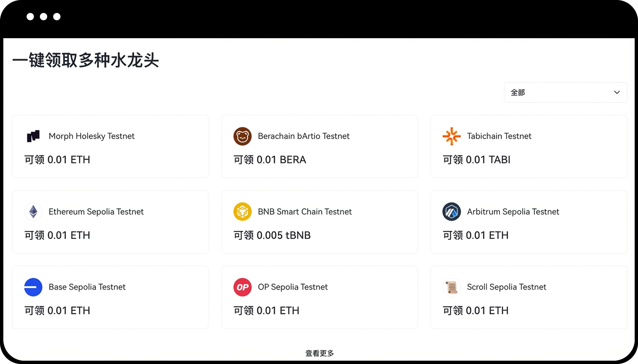638x364 pixels.
Task: Click 可领 0.005 tBNB claim text
Action: [x=272, y=235]
